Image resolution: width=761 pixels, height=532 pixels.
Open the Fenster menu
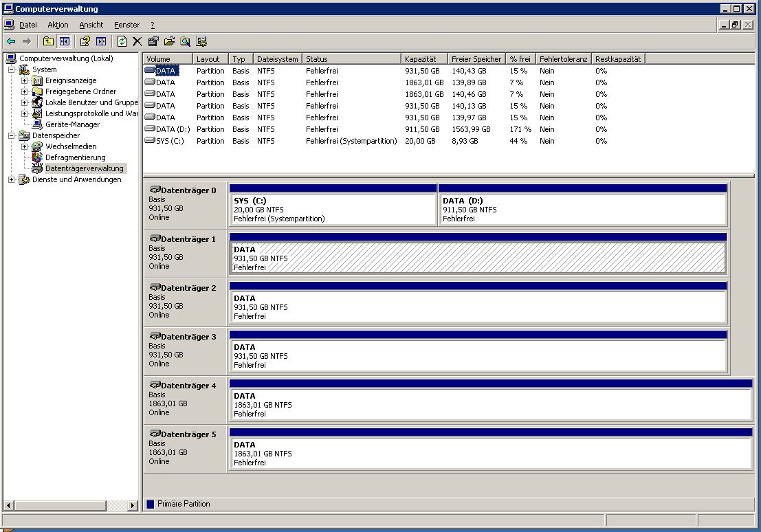coord(126,25)
